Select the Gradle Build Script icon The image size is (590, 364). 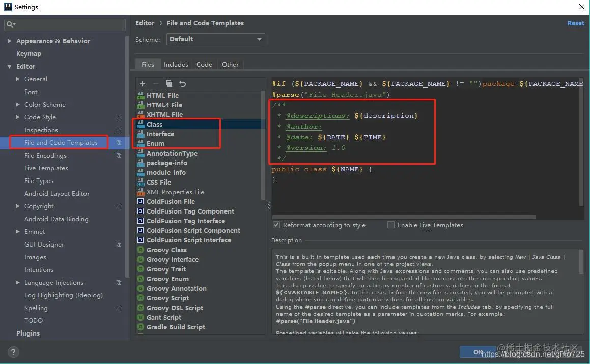pyautogui.click(x=141, y=327)
